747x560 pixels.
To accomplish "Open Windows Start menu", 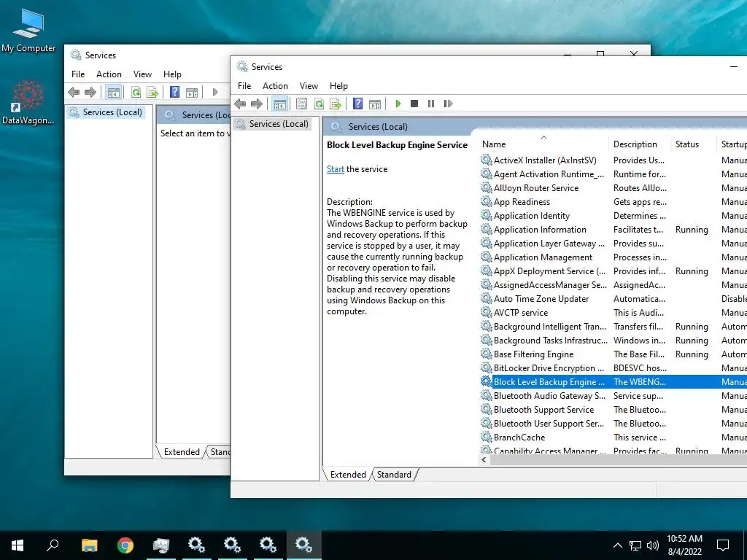I will coord(18,545).
